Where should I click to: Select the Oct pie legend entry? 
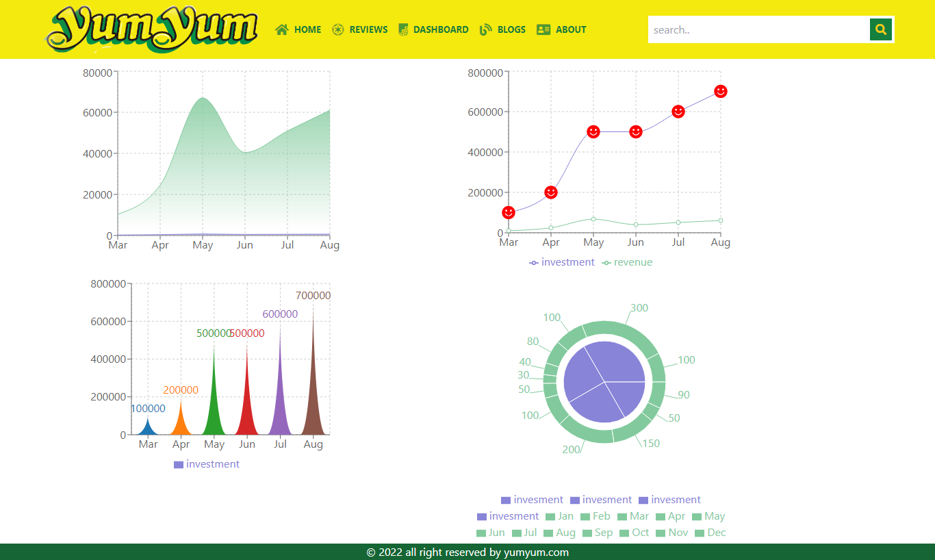tap(635, 533)
